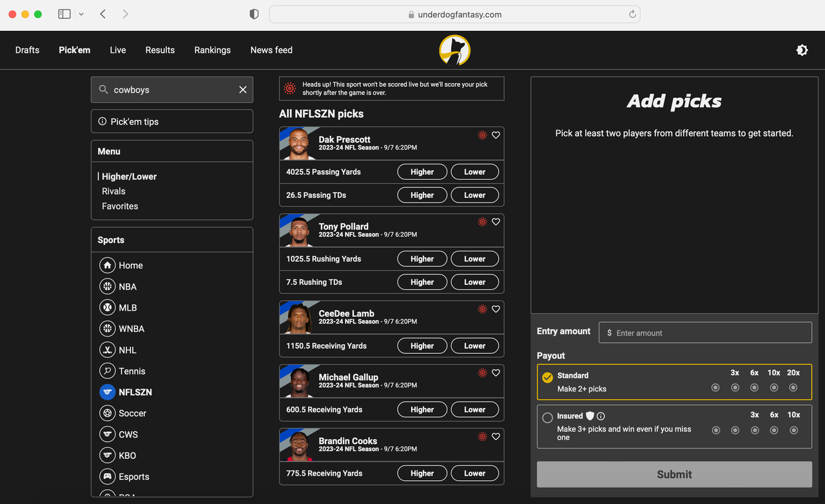
Task: Select the Standard payout option
Action: pos(547,378)
